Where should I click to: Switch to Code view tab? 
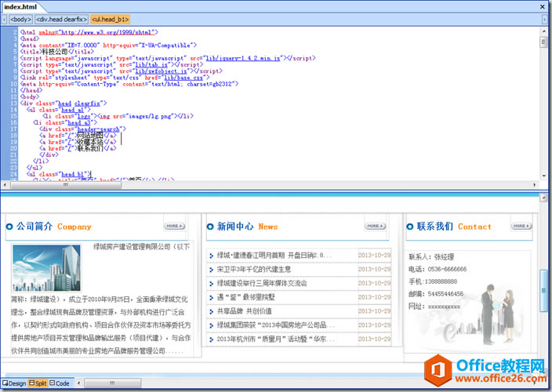(x=60, y=383)
